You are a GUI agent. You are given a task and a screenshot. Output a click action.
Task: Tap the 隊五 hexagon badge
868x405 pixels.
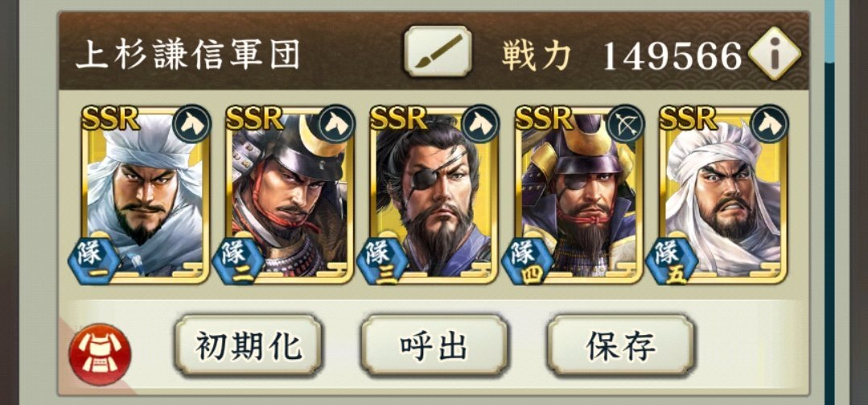[671, 260]
